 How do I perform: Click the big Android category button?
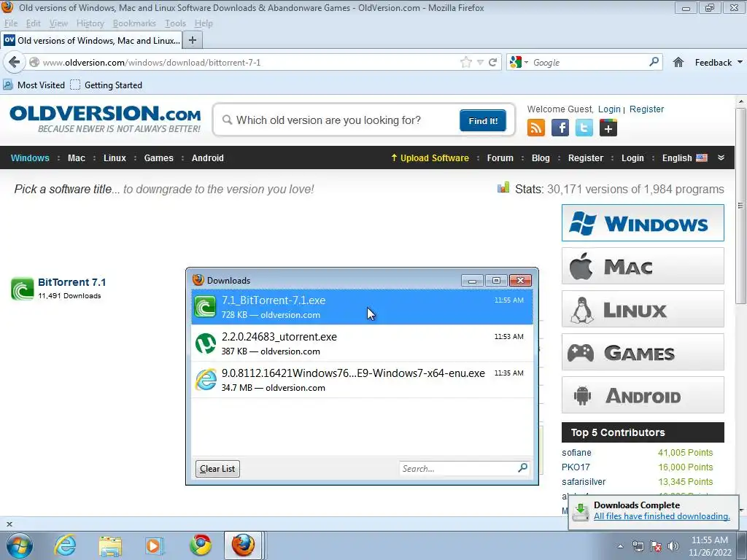pyautogui.click(x=643, y=395)
